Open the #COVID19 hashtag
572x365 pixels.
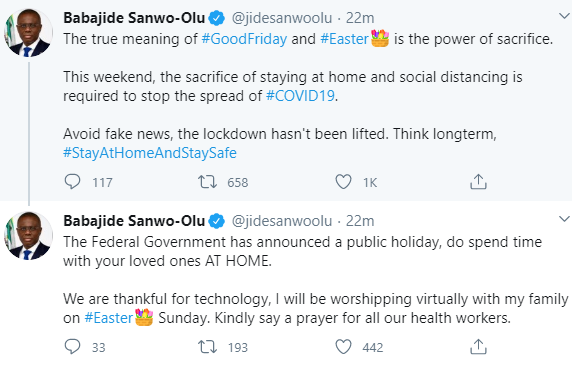pyautogui.click(x=300, y=96)
